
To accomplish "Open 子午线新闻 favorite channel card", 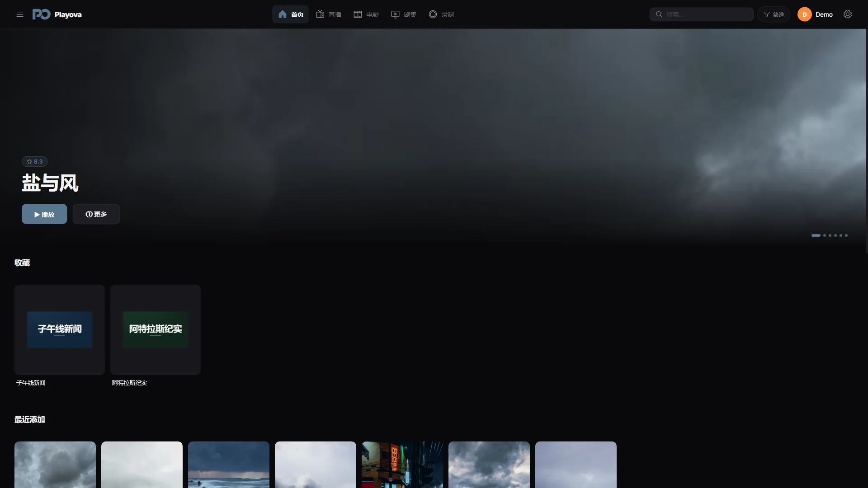I will pyautogui.click(x=60, y=330).
